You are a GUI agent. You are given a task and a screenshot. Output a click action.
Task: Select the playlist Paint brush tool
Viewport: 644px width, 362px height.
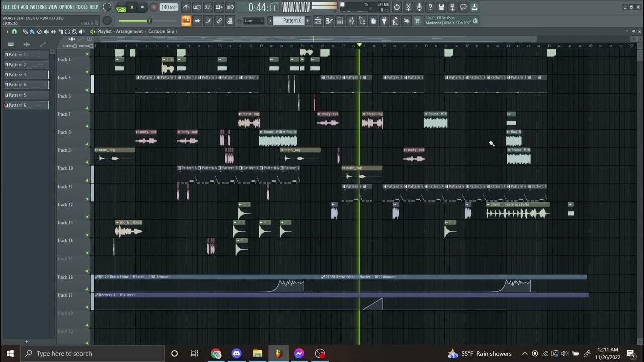(32, 32)
